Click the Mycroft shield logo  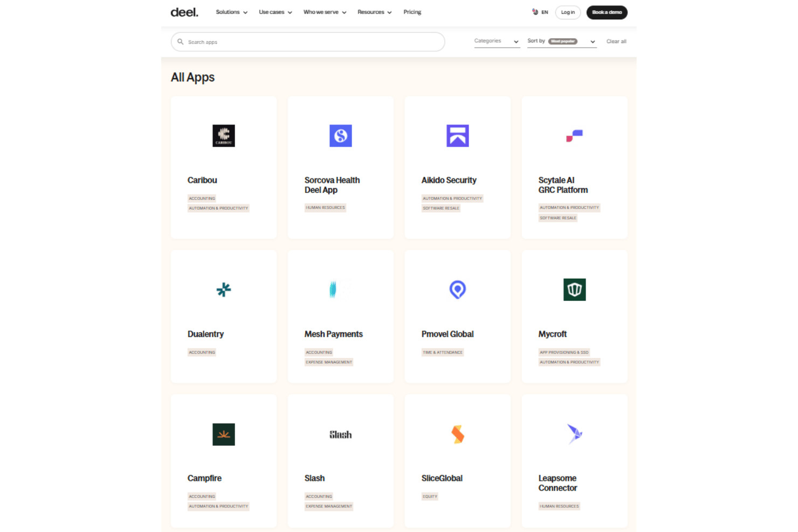tap(575, 290)
